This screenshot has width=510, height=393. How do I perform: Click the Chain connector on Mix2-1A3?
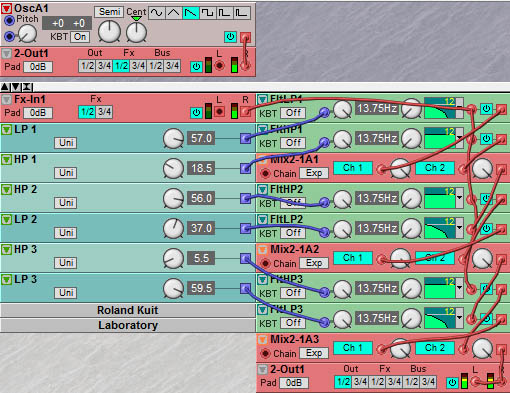[x=265, y=353]
